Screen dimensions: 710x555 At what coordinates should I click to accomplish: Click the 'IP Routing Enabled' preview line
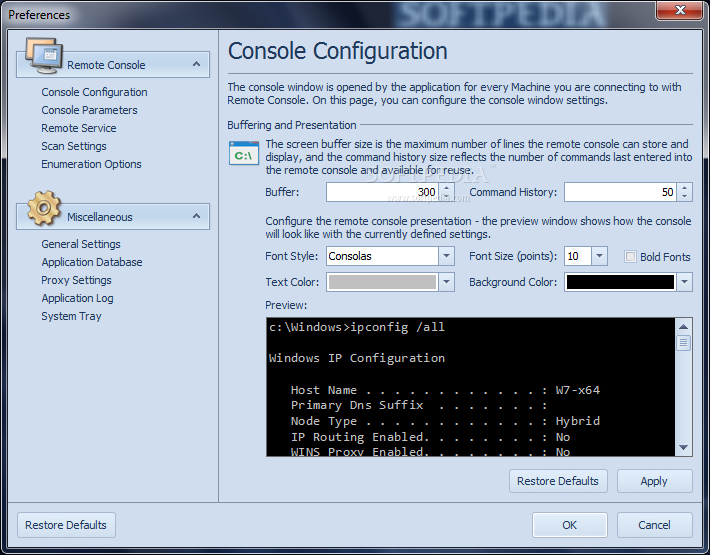click(x=430, y=437)
